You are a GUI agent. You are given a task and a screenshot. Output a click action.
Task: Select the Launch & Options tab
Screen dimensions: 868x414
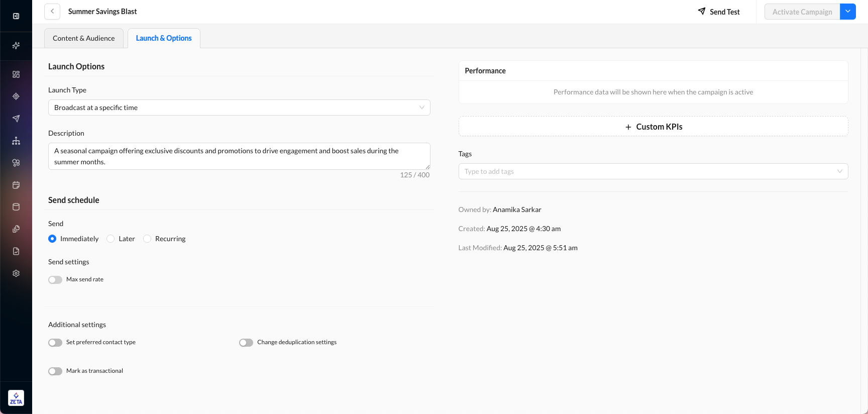point(164,38)
